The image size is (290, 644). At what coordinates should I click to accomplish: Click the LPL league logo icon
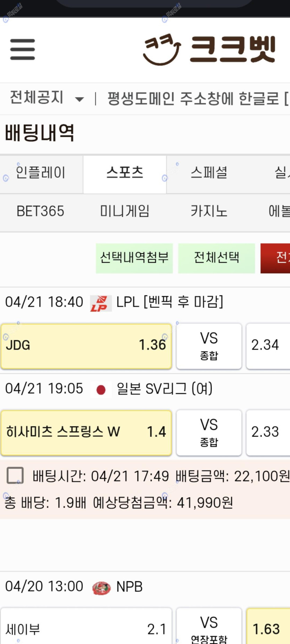pyautogui.click(x=101, y=303)
